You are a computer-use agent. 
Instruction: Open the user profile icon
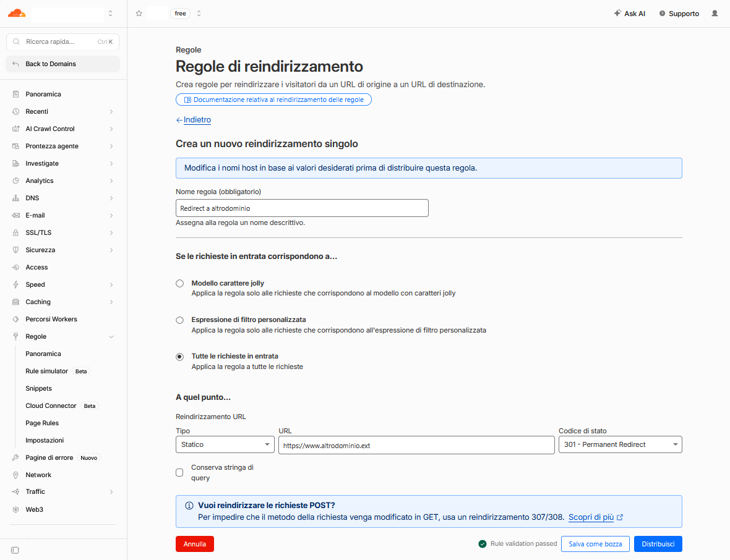[715, 14]
